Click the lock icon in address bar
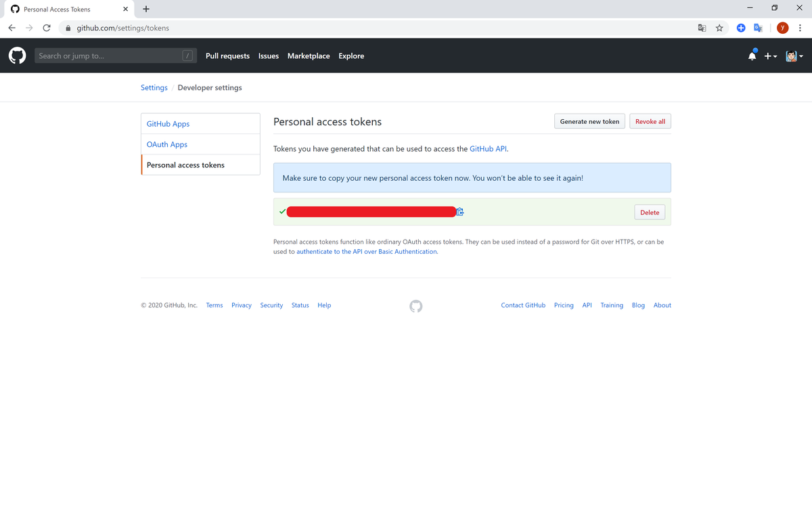 pyautogui.click(x=68, y=28)
